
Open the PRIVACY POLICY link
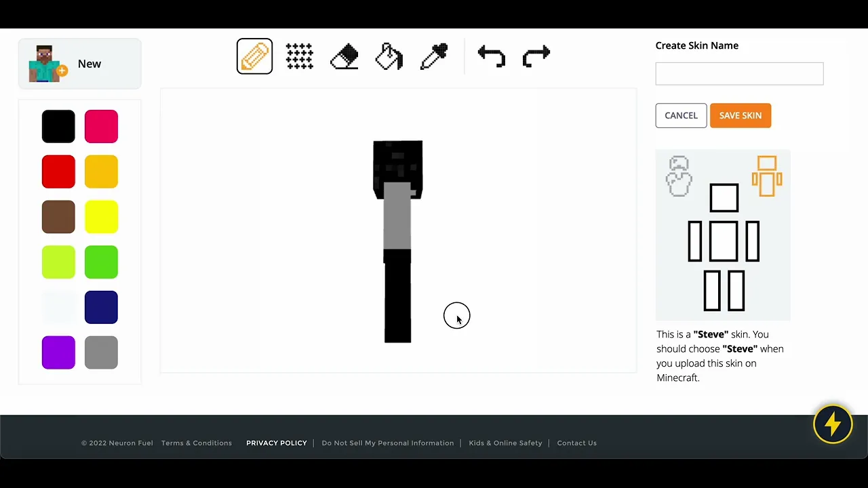point(277,443)
